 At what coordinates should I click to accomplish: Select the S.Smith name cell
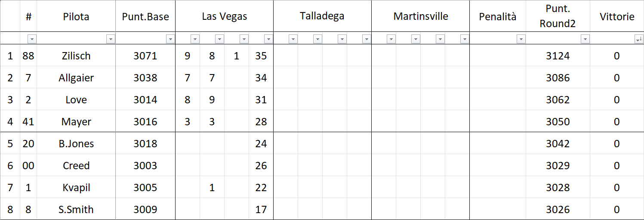point(76,210)
